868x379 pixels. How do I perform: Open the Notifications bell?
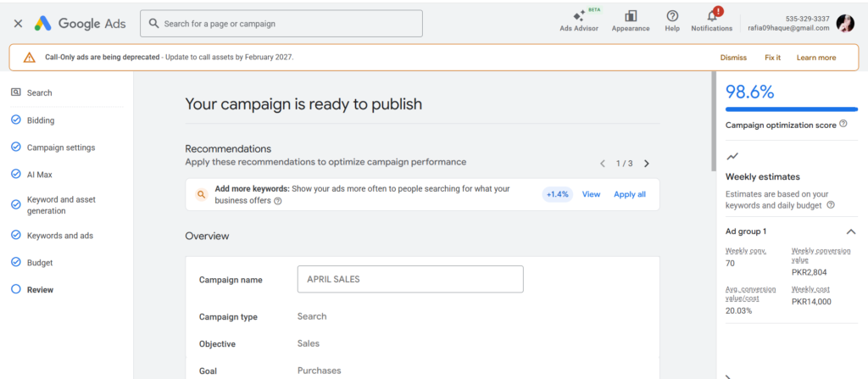point(711,17)
